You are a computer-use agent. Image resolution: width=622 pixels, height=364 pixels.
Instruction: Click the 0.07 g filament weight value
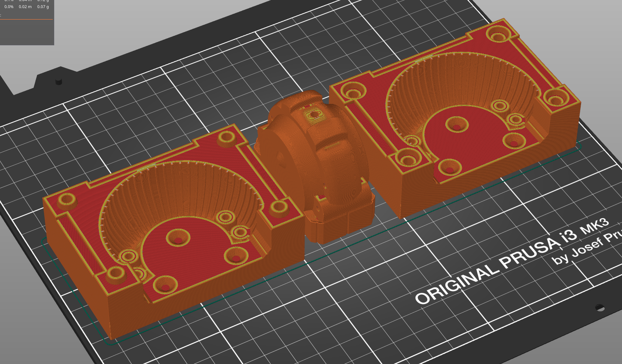click(43, 7)
